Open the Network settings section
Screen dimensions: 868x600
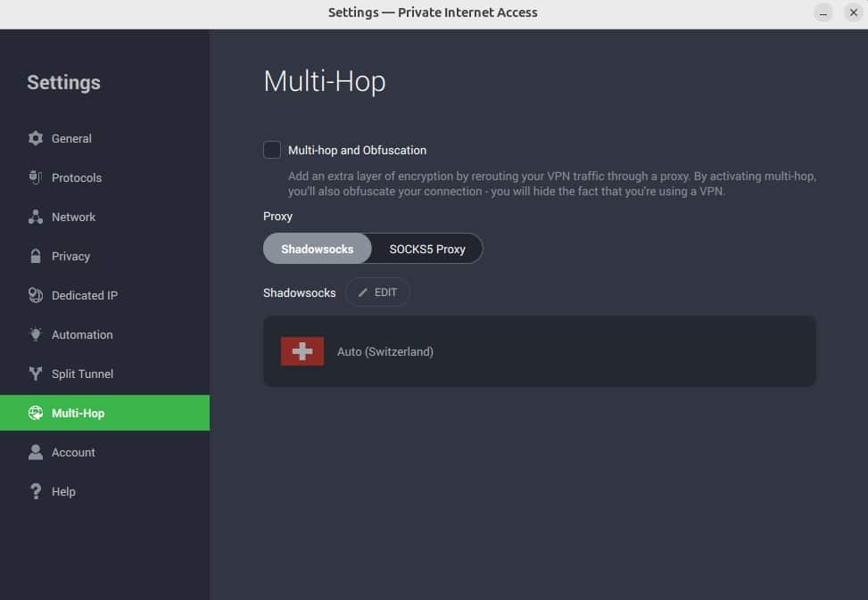tap(104, 217)
